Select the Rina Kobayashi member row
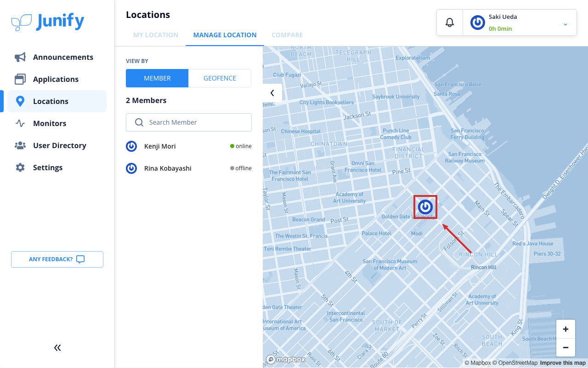This screenshot has height=368, width=588. (189, 168)
